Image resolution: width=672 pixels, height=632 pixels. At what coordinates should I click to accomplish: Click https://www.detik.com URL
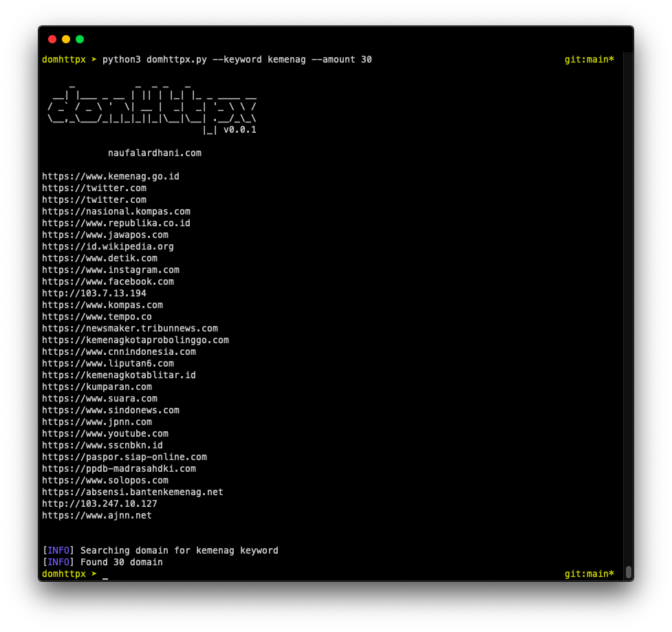[100, 259]
